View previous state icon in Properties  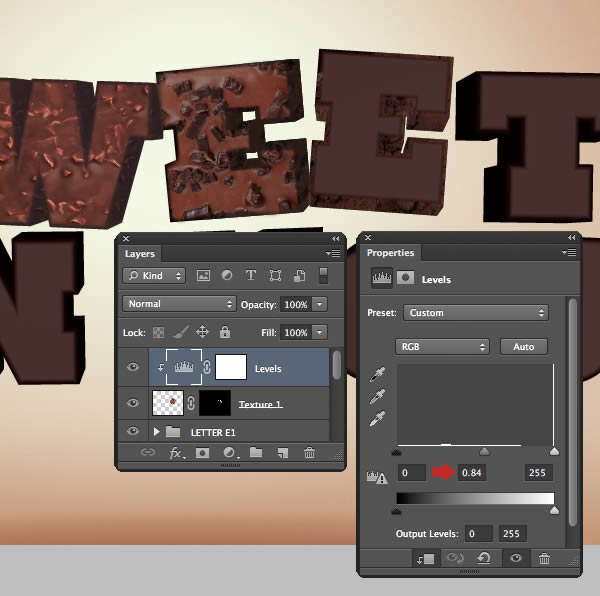(455, 559)
